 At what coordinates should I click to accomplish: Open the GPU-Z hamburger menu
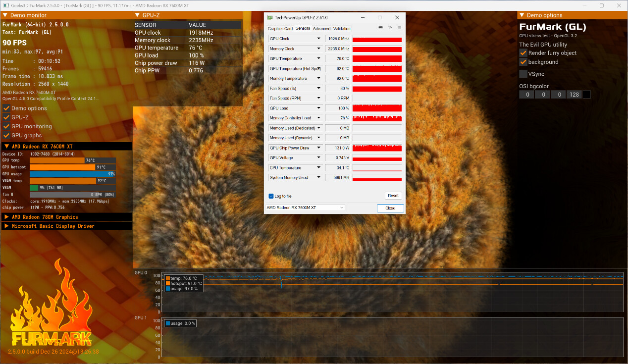click(399, 27)
